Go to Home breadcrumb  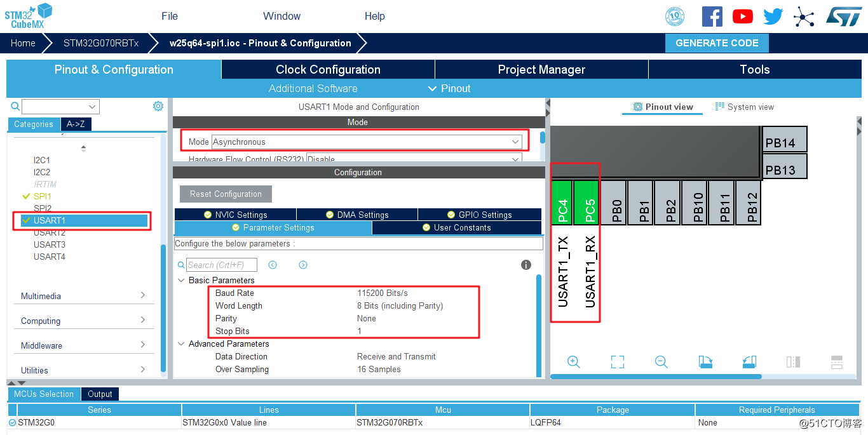point(23,43)
